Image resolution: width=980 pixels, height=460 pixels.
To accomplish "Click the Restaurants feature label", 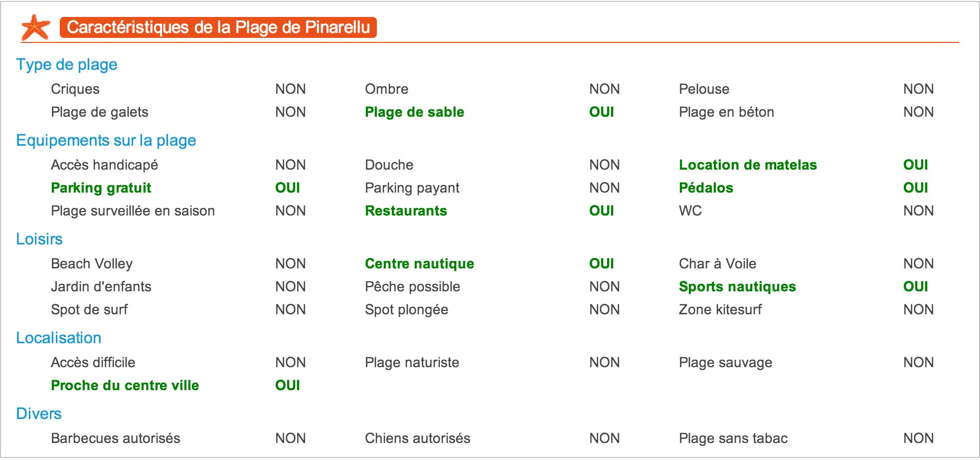I will point(406,211).
